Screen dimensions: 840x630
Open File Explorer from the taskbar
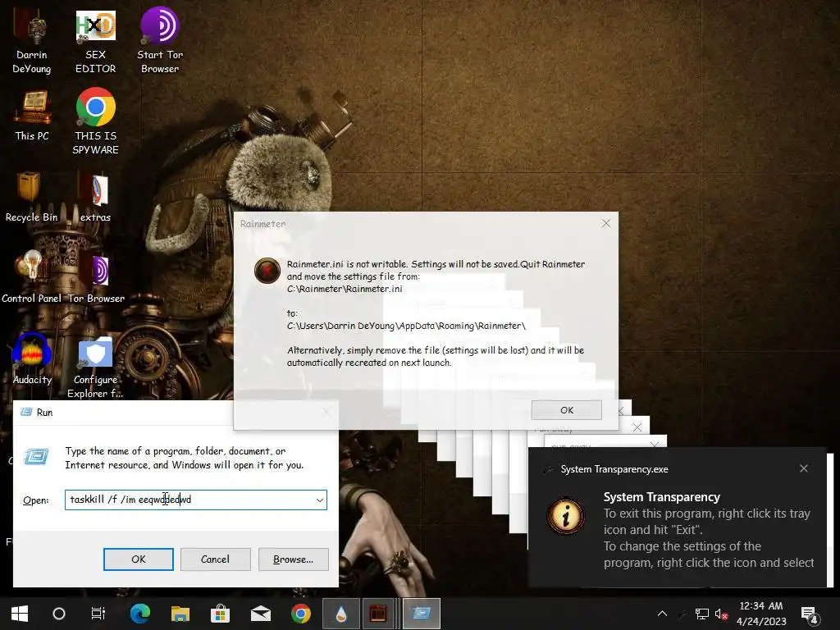click(x=180, y=614)
